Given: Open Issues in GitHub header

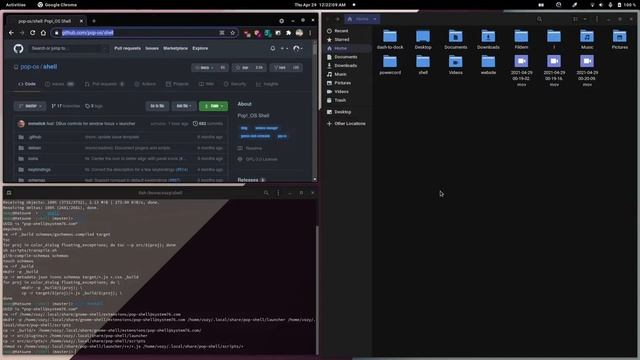Looking at the screenshot, I should (152, 48).
